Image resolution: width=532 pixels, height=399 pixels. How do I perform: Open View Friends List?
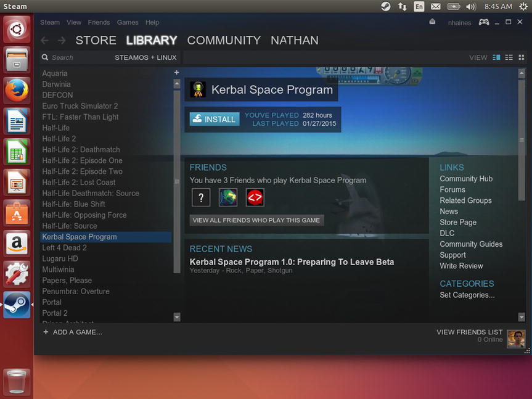tap(469, 332)
